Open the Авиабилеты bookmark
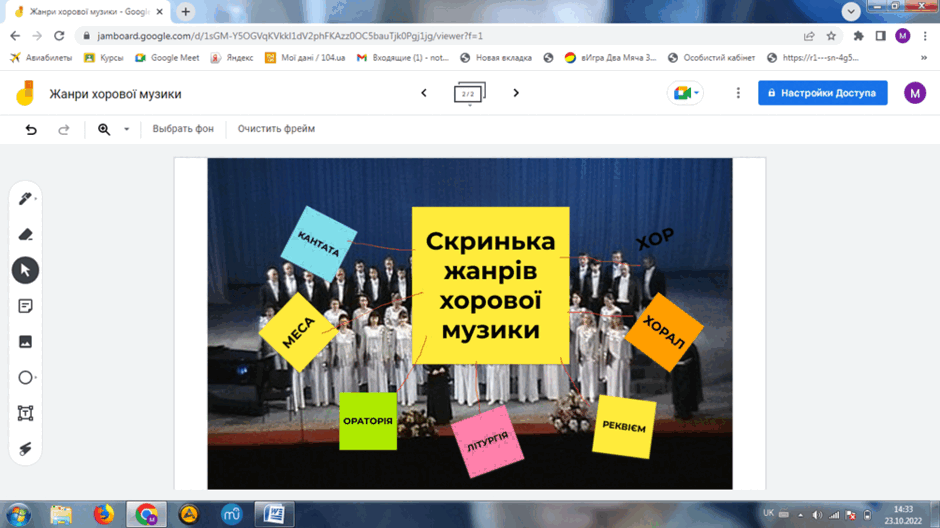Screen dimensions: 940x528 pos(41,58)
